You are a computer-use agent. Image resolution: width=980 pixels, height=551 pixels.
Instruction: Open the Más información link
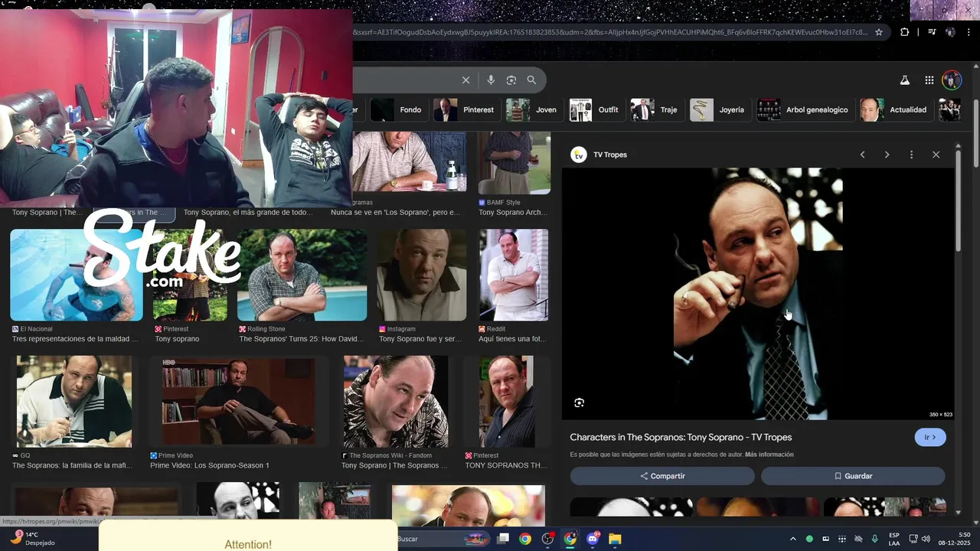769,455
